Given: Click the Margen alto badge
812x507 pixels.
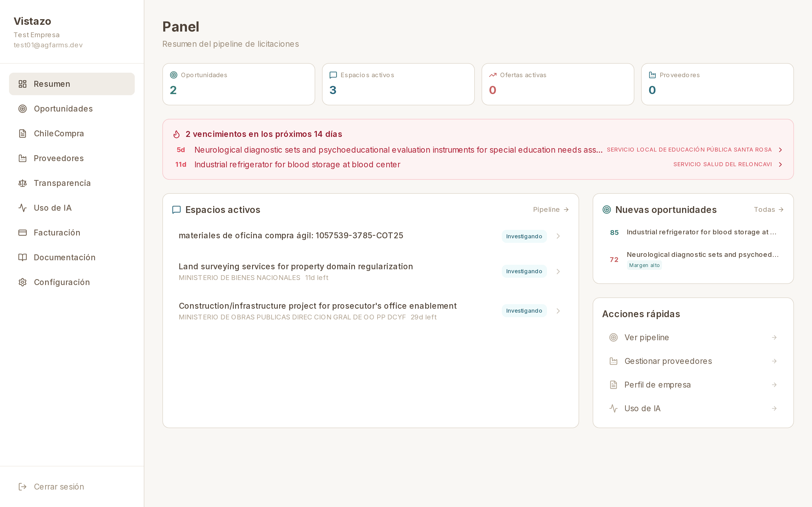Looking at the screenshot, I should [644, 265].
